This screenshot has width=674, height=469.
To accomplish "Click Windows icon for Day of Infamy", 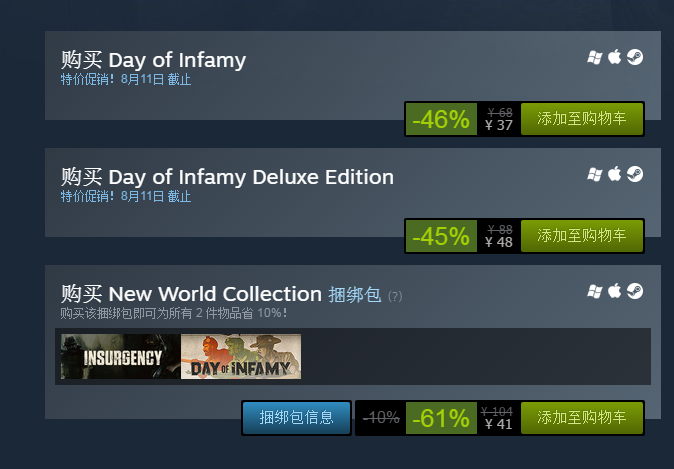I will (595, 57).
